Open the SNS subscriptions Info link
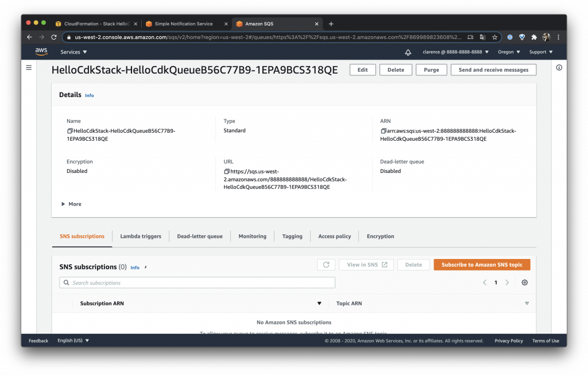Viewport: 588px width, 375px height. pos(134,268)
